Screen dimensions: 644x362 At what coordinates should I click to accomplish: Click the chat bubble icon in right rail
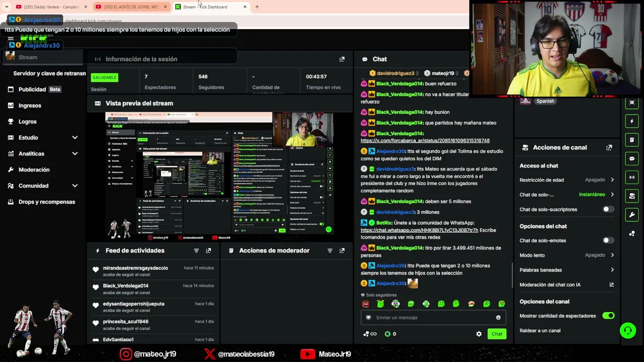pyautogui.click(x=632, y=158)
